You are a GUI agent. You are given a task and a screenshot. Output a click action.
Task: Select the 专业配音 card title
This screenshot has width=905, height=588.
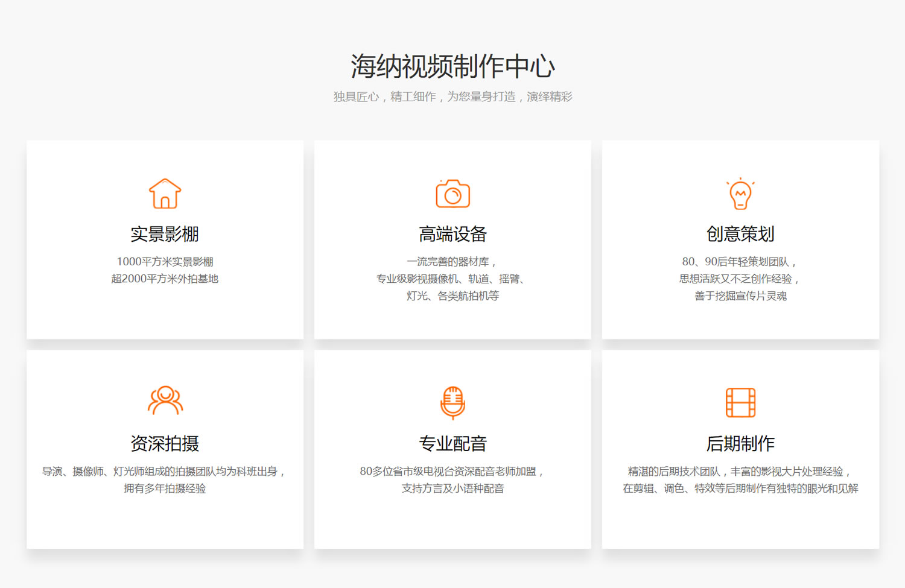tap(453, 443)
